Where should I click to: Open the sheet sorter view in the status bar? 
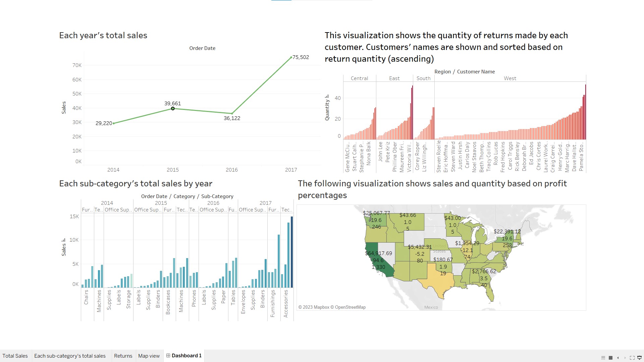click(x=603, y=358)
